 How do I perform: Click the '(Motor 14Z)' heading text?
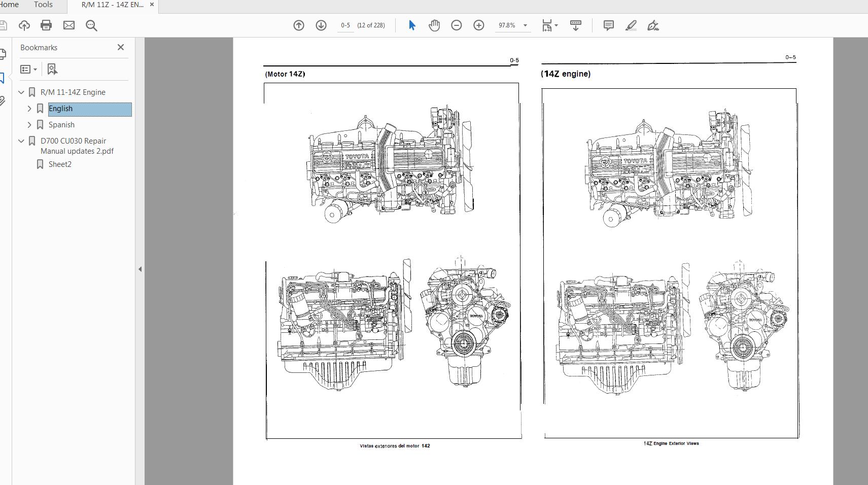285,74
